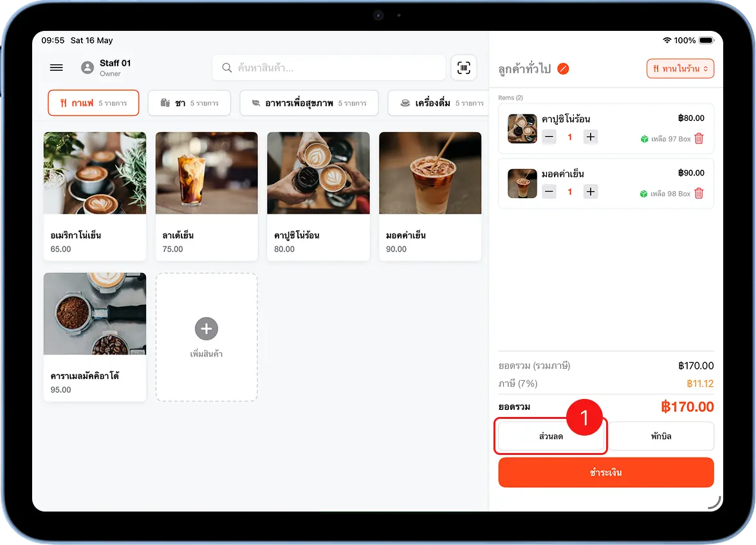
Task: Delete มอคค่าเย็น from the cart
Action: point(699,194)
